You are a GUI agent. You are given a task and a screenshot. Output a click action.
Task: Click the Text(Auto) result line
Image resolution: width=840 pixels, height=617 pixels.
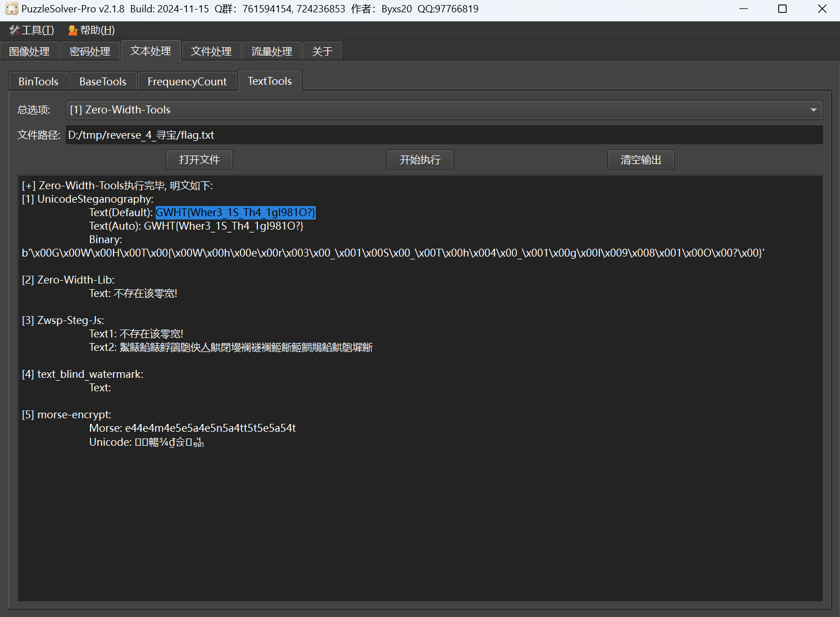[196, 226]
